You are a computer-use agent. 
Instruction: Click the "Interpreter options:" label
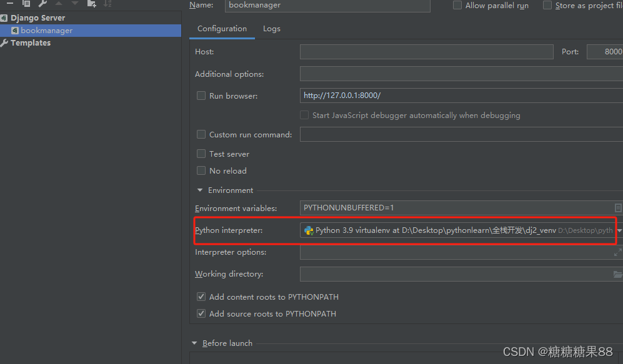231,252
